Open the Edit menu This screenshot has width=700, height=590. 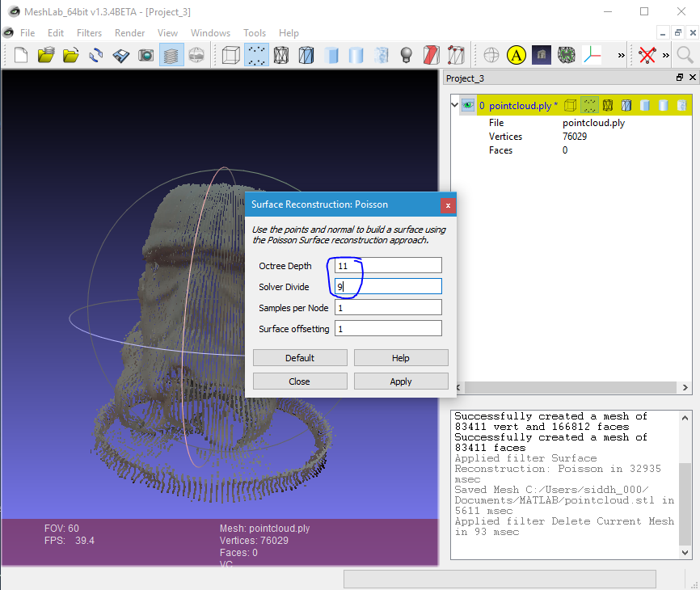point(56,33)
